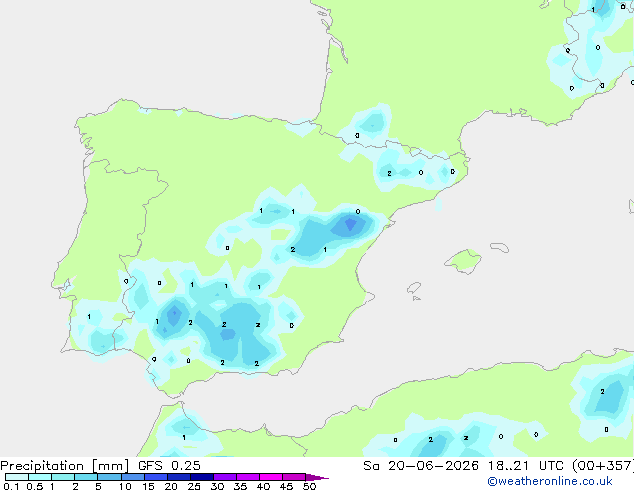634x490 pixels.
Task: Click the '40' legend scale label
Action: coord(263,486)
